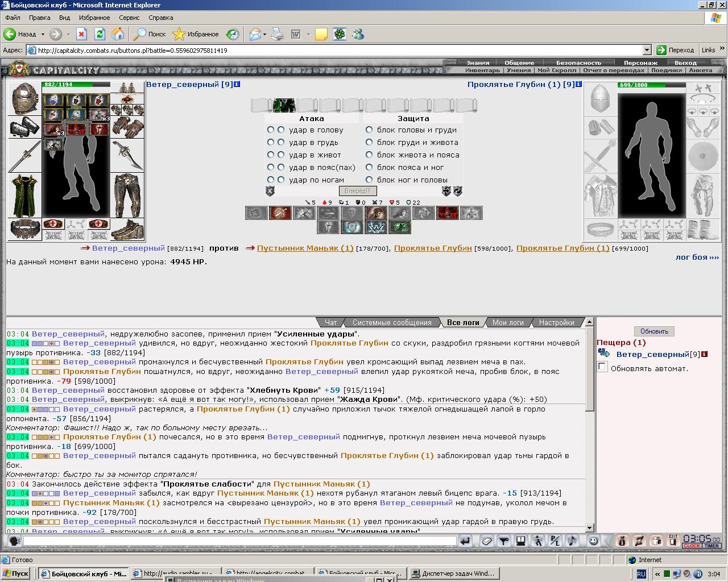
Task: Click the helmet item in left equipment panel
Action: tap(24, 98)
